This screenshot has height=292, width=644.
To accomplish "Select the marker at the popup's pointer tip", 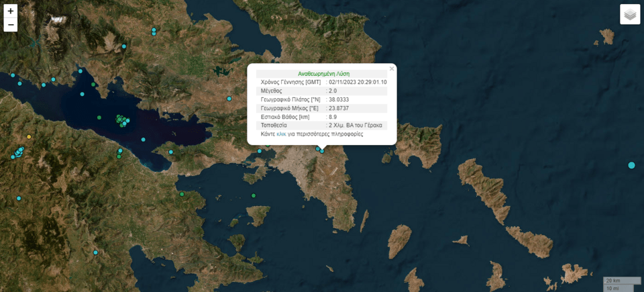I will click(x=322, y=151).
